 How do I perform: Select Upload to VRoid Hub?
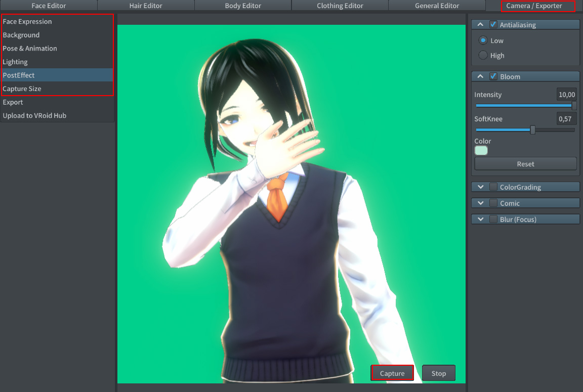click(34, 115)
